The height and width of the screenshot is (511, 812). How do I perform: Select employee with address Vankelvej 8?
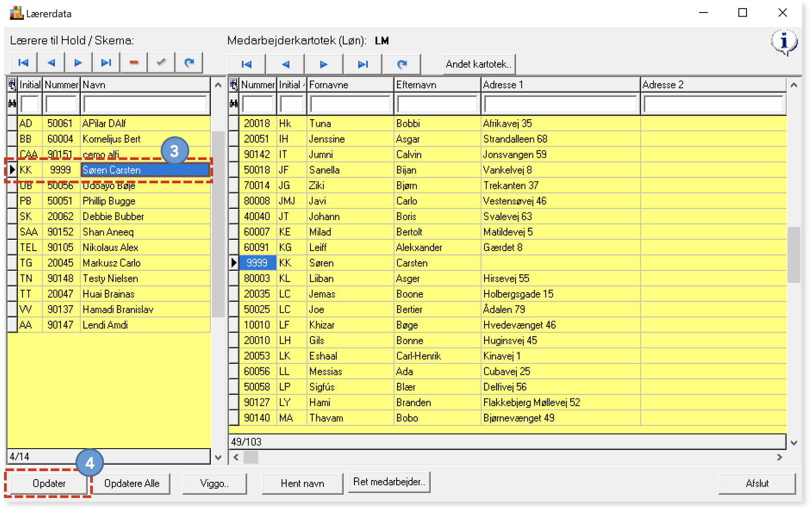(x=507, y=170)
